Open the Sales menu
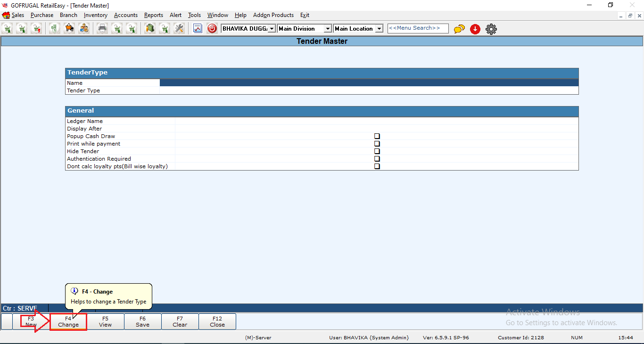The height and width of the screenshot is (344, 644). point(18,15)
